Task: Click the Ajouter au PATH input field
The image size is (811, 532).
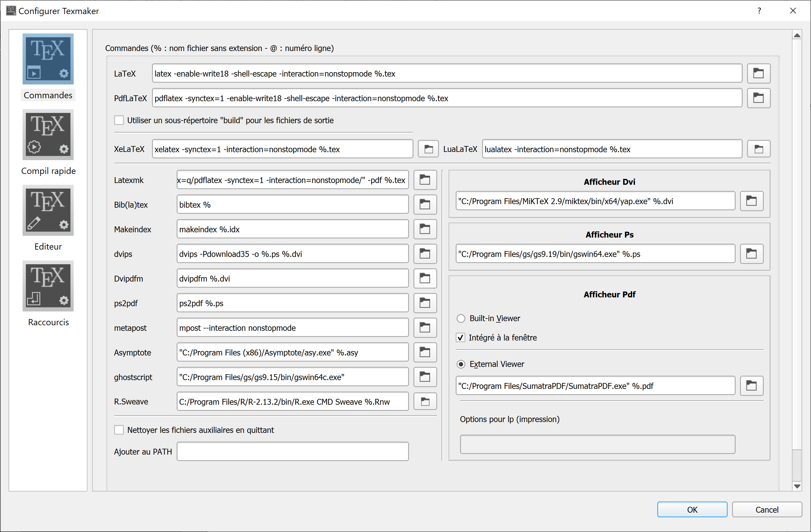Action: click(x=292, y=451)
